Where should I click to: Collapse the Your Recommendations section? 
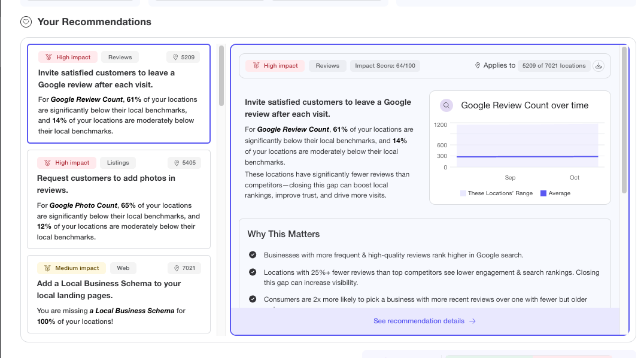point(26,22)
